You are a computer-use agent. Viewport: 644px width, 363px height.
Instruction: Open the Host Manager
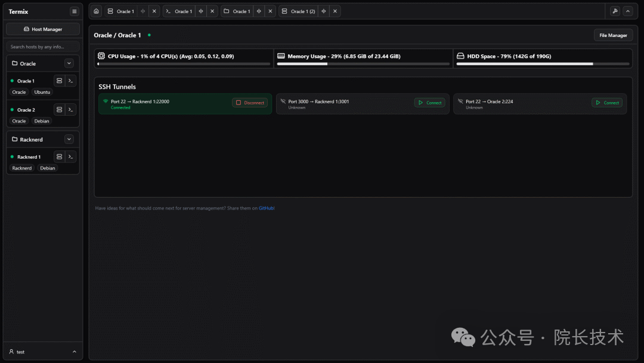click(x=43, y=29)
